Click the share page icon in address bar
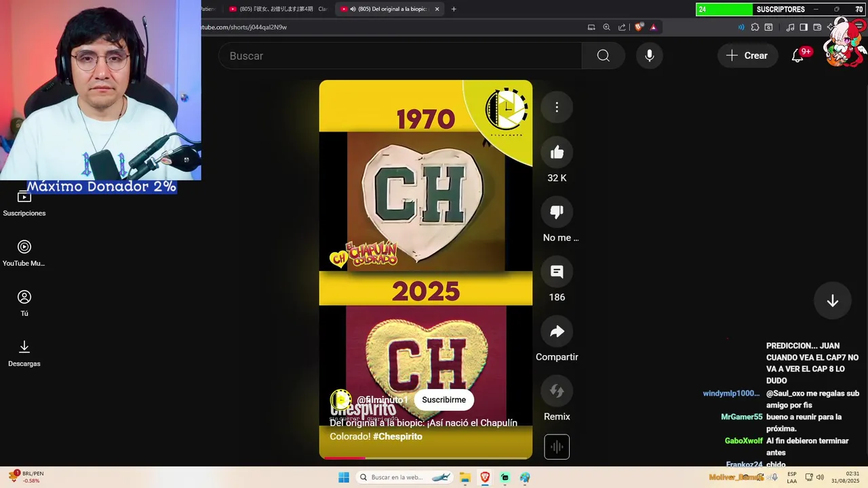Screen dimensions: 868x488 click(622, 27)
